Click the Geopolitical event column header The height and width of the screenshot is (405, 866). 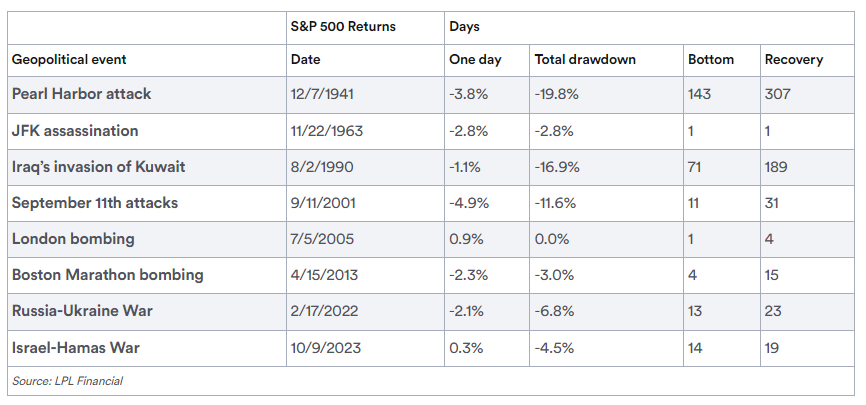tap(69, 59)
